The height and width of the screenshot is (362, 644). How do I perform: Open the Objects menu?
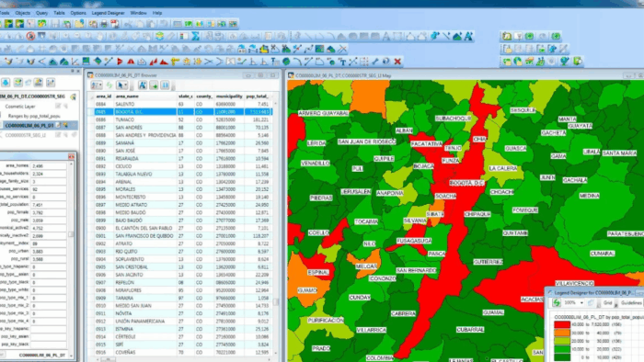[x=23, y=13]
